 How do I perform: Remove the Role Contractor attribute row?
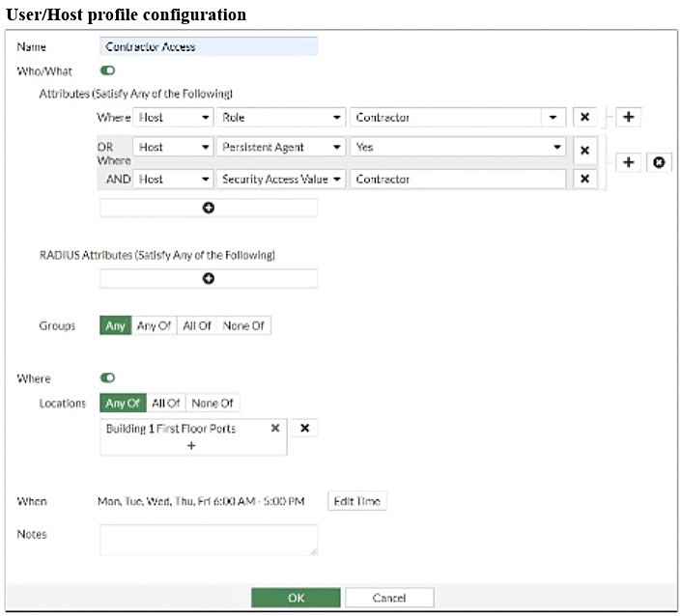pyautogui.click(x=583, y=117)
